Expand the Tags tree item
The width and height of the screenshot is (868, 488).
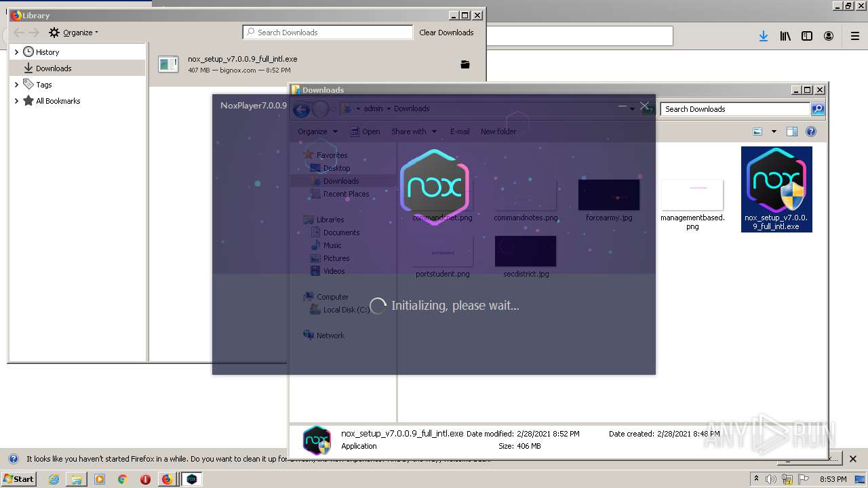pyautogui.click(x=16, y=85)
